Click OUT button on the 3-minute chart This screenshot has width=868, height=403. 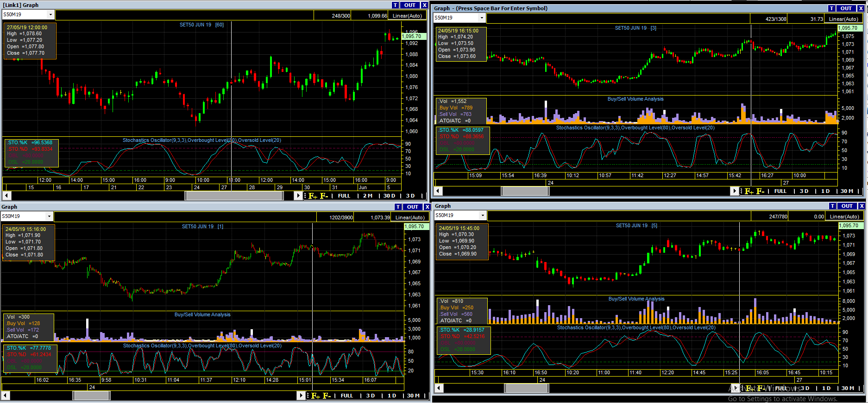click(846, 8)
